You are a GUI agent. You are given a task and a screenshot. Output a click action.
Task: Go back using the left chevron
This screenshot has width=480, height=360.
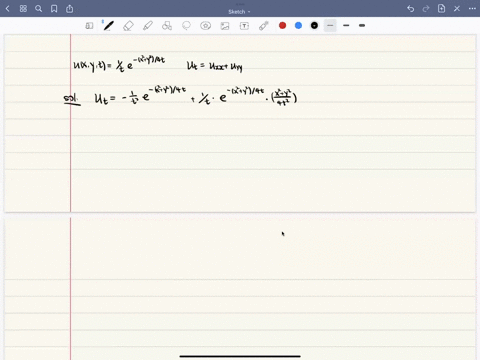pos(8,9)
